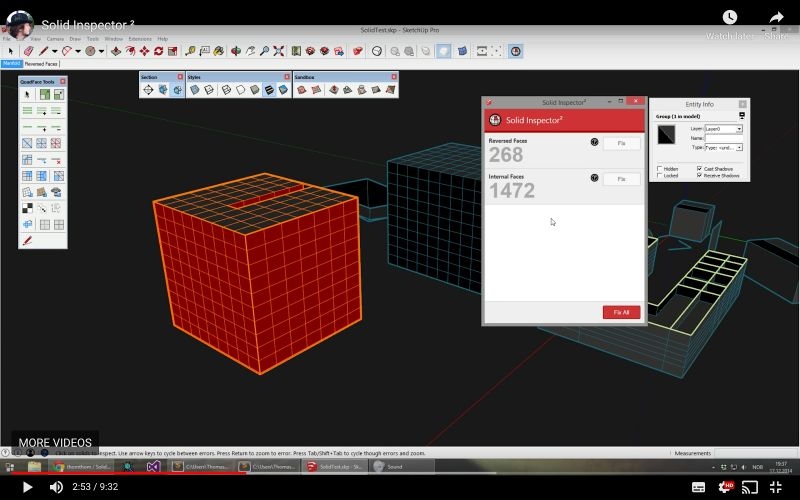Select the Eraser tool in the main toolbar
Image resolution: width=800 pixels, height=500 pixels.
coord(28,51)
